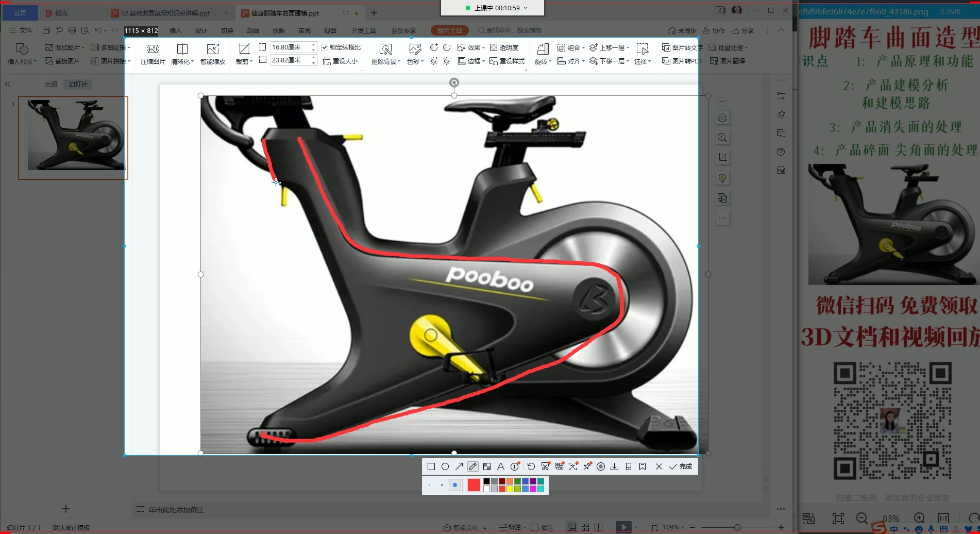This screenshot has height=534, width=980.
Task: Click the scissors cutout icon
Action: click(545, 466)
